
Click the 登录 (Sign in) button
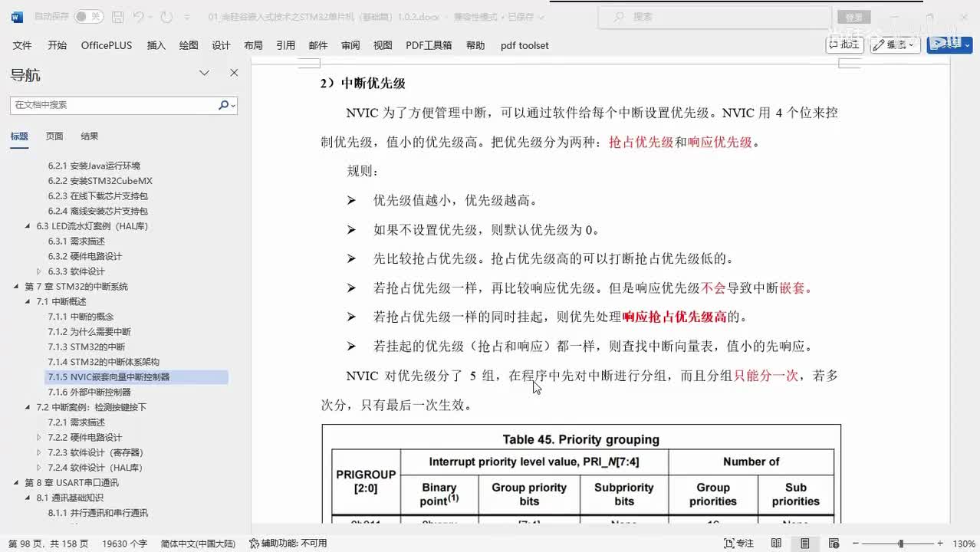click(x=853, y=17)
